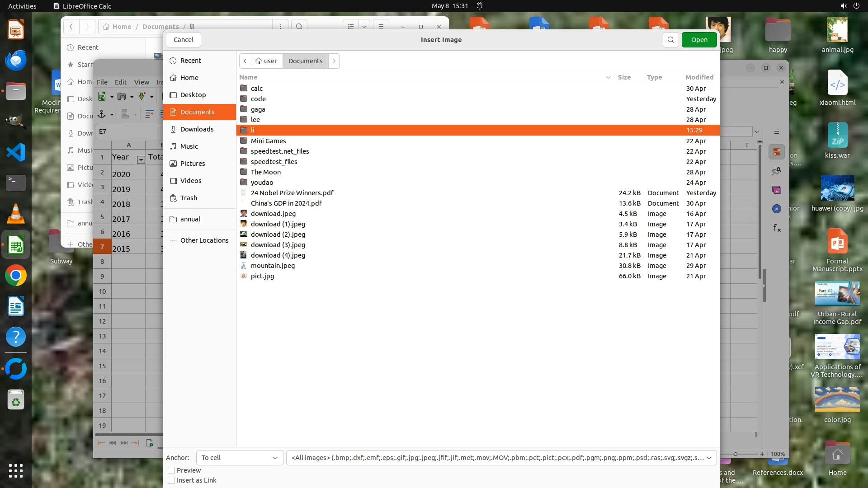The width and height of the screenshot is (868, 488).
Task: Open the Styles brush sidebar icon
Action: click(x=777, y=171)
